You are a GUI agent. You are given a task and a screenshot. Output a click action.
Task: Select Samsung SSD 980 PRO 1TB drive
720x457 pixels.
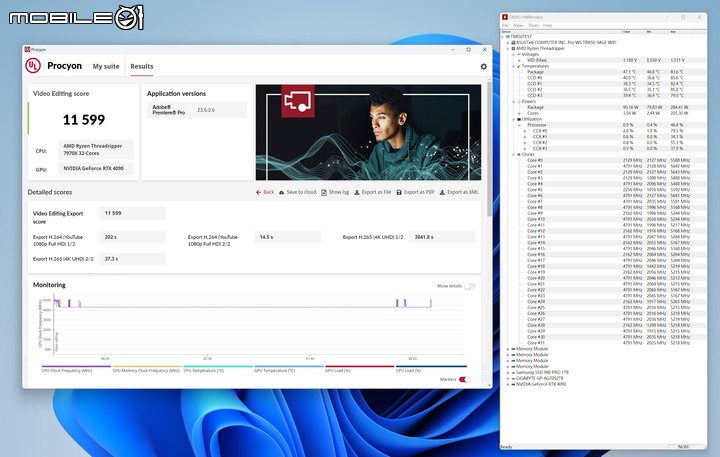(x=540, y=372)
